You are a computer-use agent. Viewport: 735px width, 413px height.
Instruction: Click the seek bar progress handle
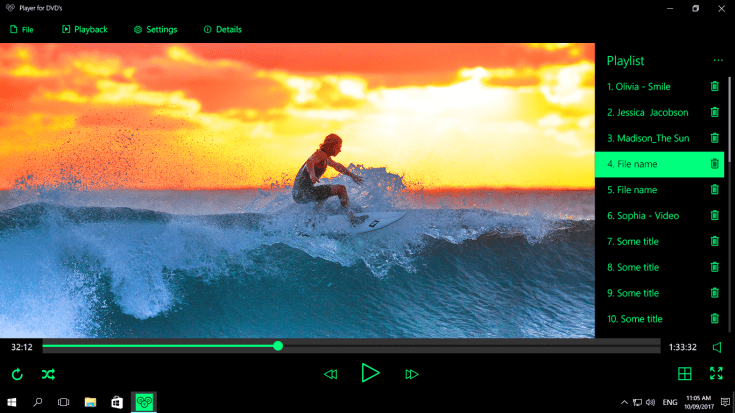(x=278, y=346)
